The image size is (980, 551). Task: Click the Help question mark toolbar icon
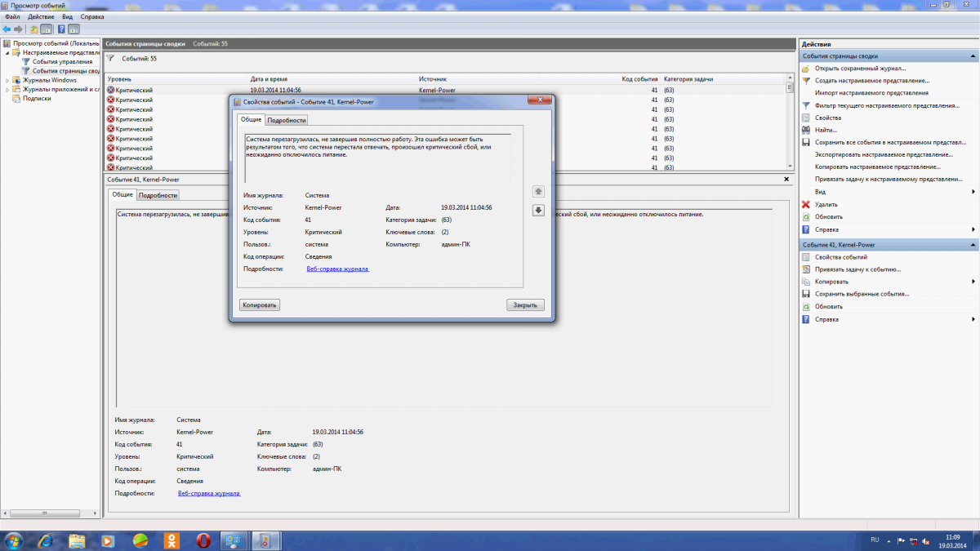(x=61, y=29)
